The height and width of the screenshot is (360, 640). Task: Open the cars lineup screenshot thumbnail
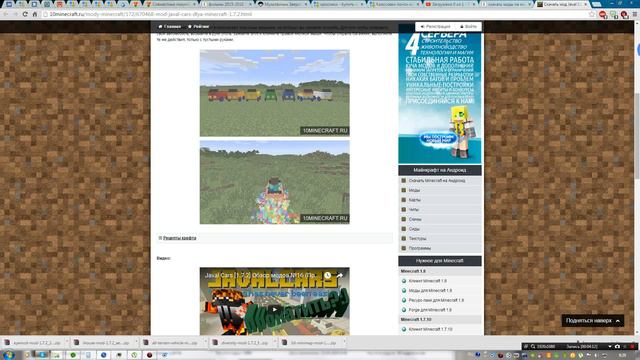(274, 93)
